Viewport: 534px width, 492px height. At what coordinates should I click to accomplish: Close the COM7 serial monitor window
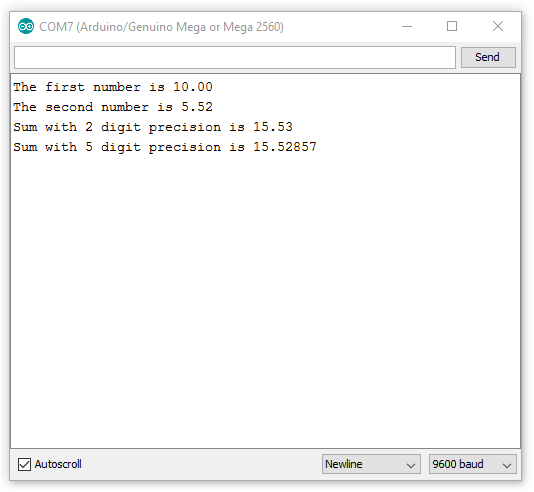(x=498, y=26)
